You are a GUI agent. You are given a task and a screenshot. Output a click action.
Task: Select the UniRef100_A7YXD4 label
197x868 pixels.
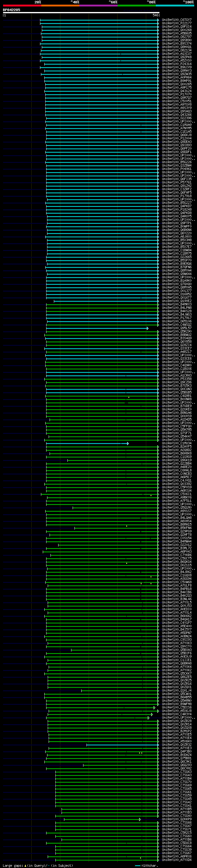(x=177, y=860)
